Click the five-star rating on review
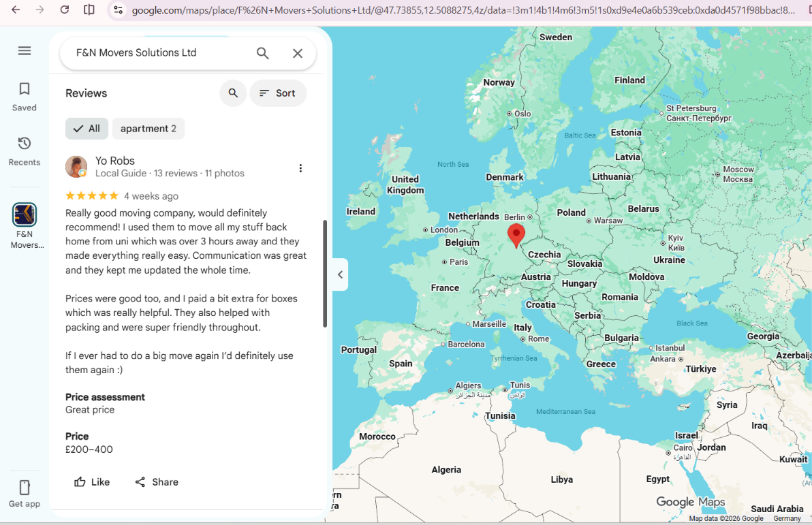The width and height of the screenshot is (812, 525). point(92,195)
